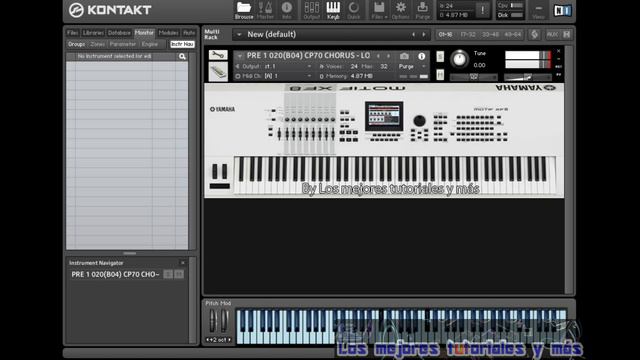Close the instrument with X icon

click(558, 51)
